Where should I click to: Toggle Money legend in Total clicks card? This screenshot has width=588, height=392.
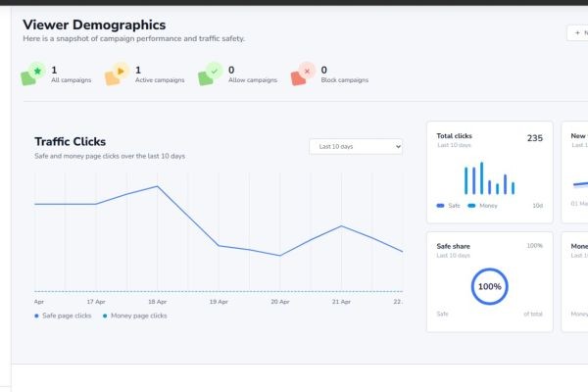pos(482,206)
